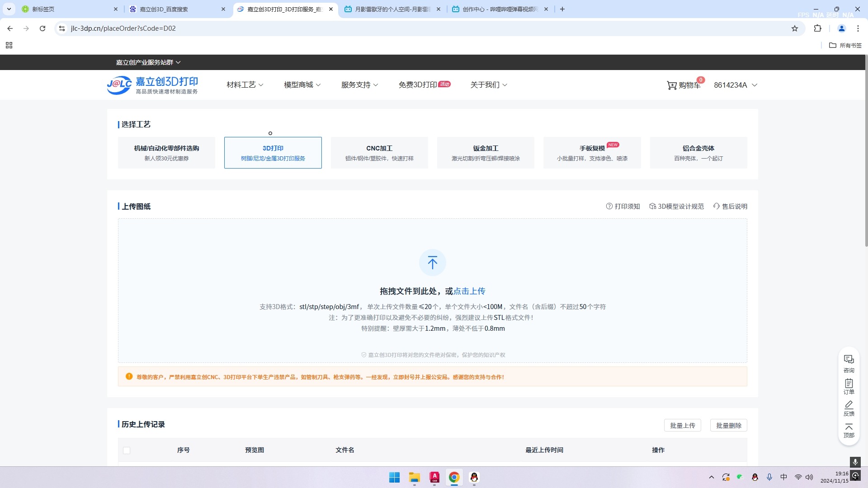The width and height of the screenshot is (868, 488).
Task: Open the 咨询 consultation side icon
Action: coord(849,364)
